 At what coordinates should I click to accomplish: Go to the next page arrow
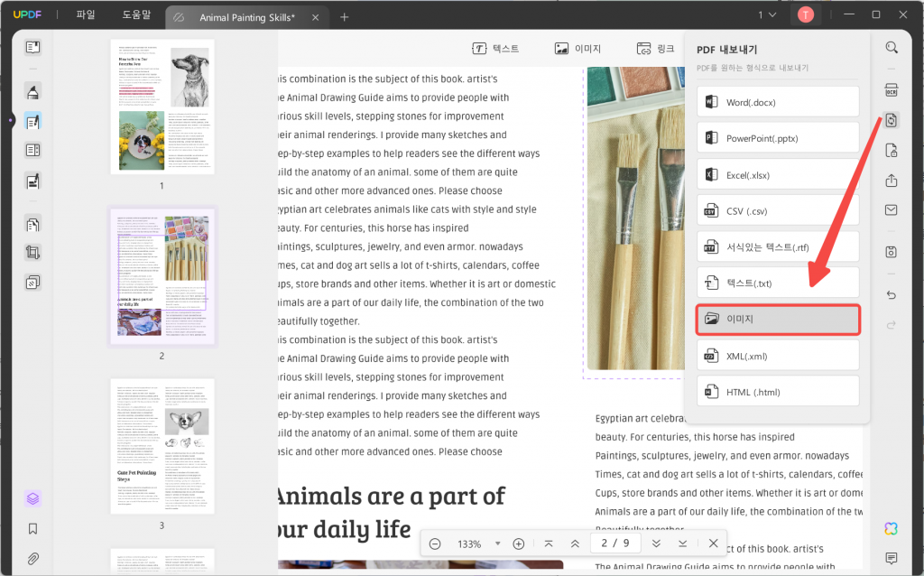point(656,543)
